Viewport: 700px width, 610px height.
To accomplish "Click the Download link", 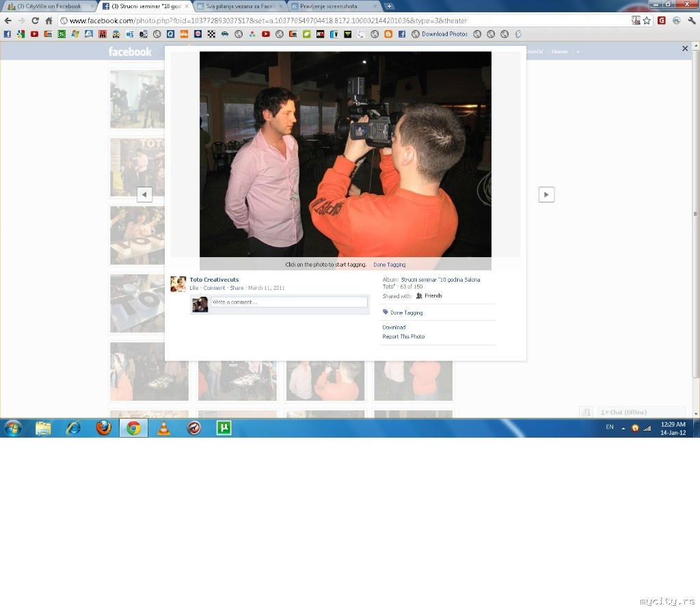I will pyautogui.click(x=394, y=328).
